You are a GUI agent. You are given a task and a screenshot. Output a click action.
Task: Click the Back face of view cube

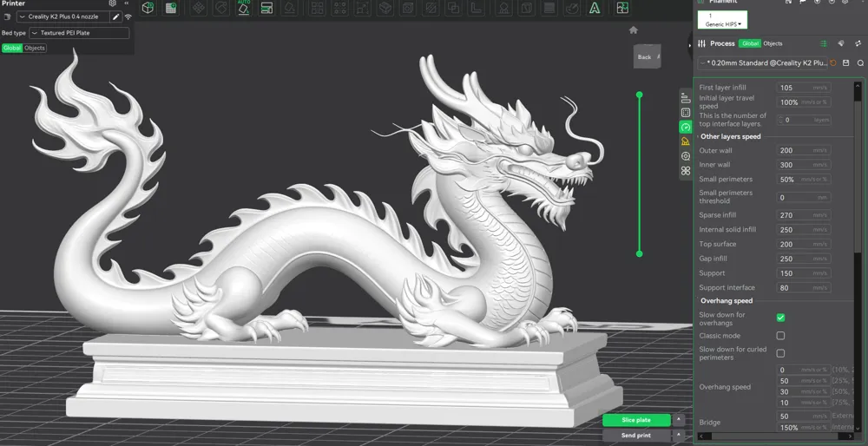(645, 57)
